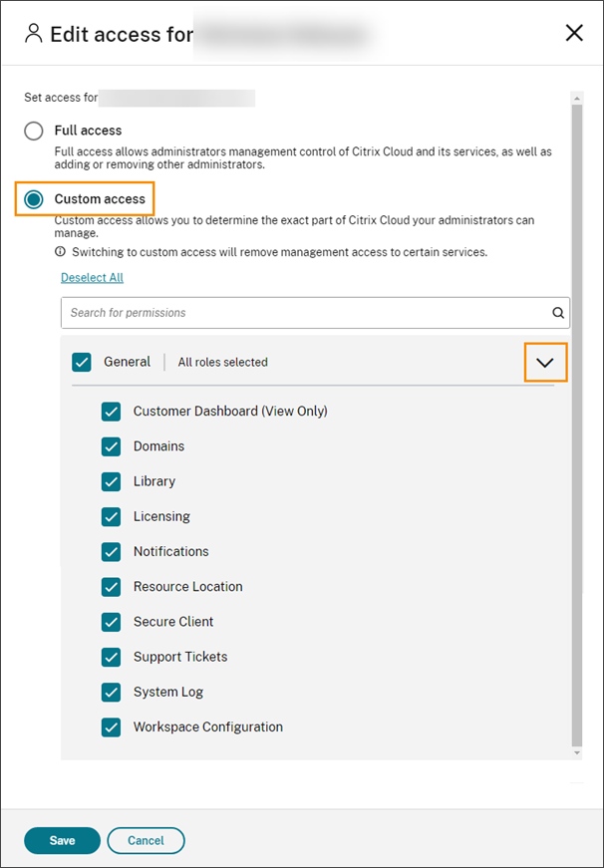The image size is (604, 868).
Task: Uncheck the General group checkbox
Action: pos(82,363)
